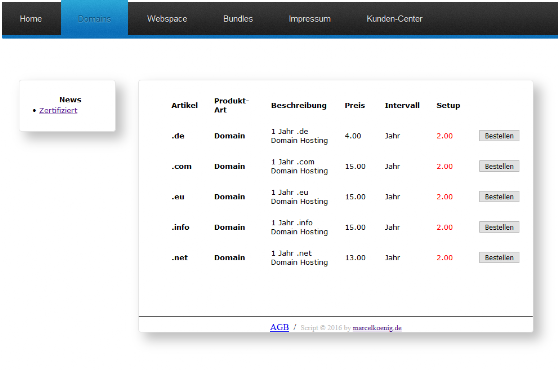
Task: Open the AGB link in footer
Action: pyautogui.click(x=279, y=327)
